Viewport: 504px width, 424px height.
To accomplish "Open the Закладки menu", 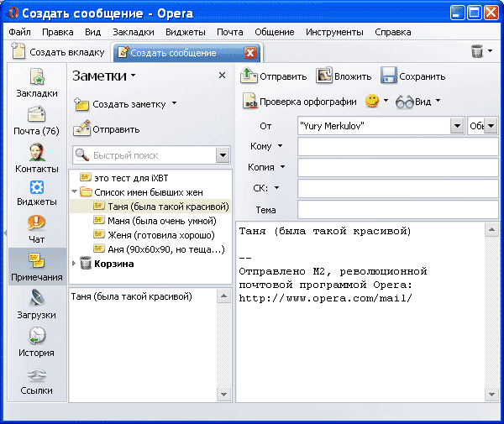I will tap(133, 32).
